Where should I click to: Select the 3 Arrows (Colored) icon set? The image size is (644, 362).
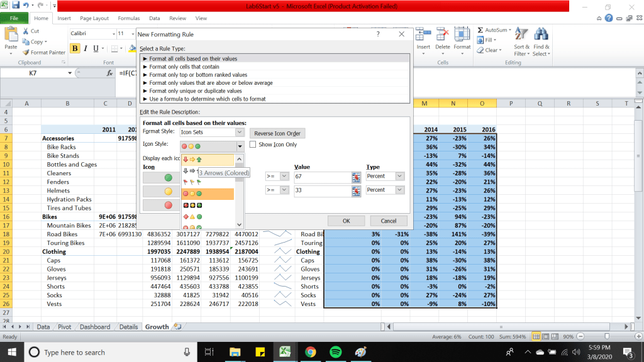pos(192,160)
